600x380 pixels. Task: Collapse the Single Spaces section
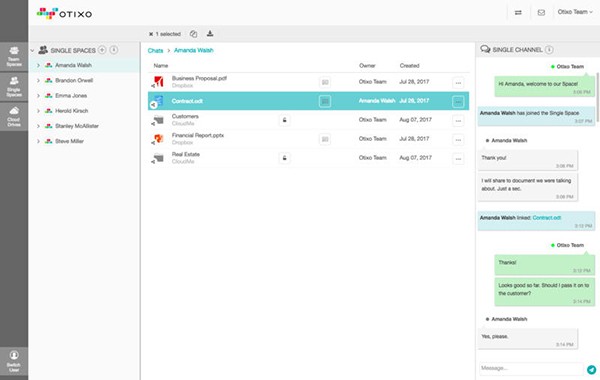tap(33, 50)
